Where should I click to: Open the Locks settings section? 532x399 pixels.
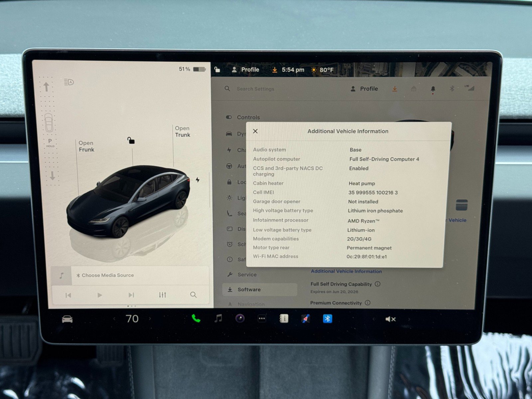tap(229, 183)
